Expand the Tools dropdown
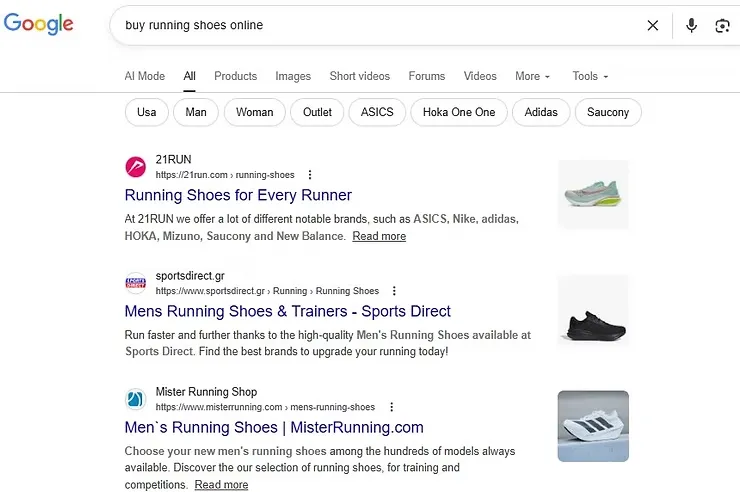 pos(590,76)
